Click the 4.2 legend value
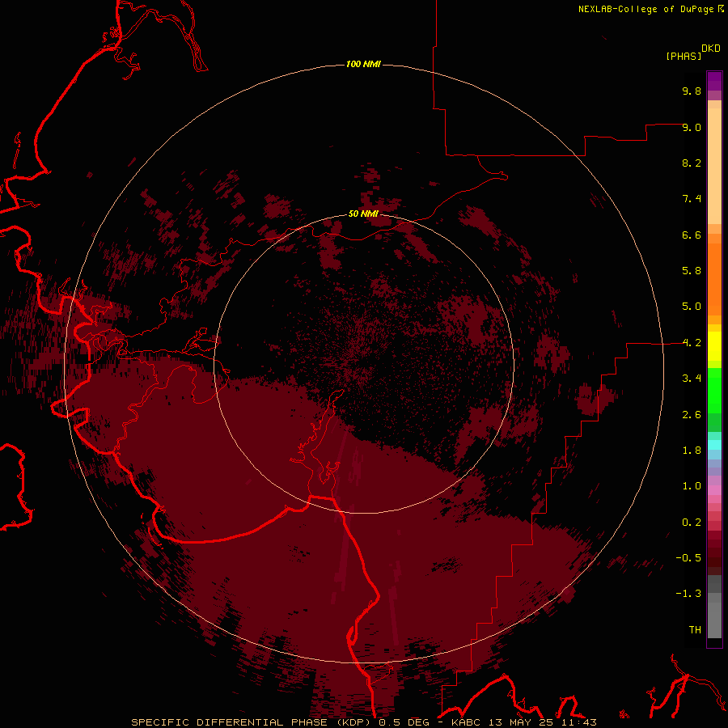 692,343
